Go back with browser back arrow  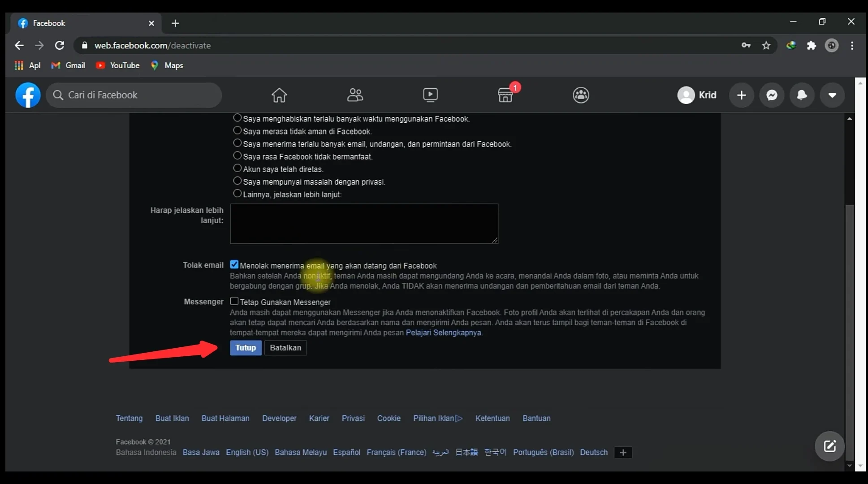(x=19, y=45)
